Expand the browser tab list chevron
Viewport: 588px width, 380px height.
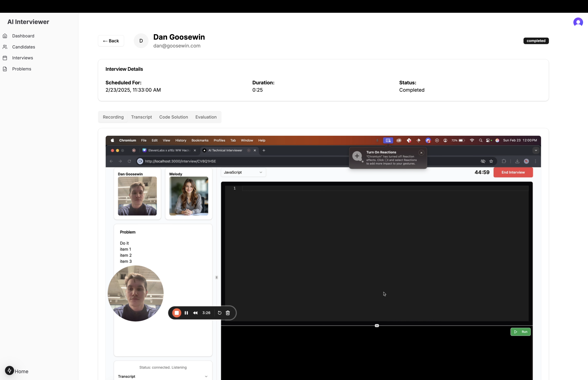point(536,150)
